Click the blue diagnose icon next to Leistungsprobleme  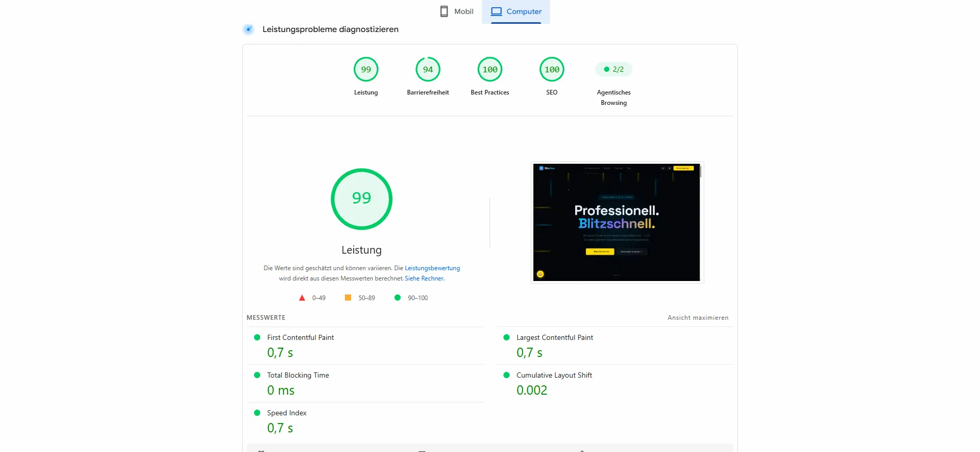248,29
